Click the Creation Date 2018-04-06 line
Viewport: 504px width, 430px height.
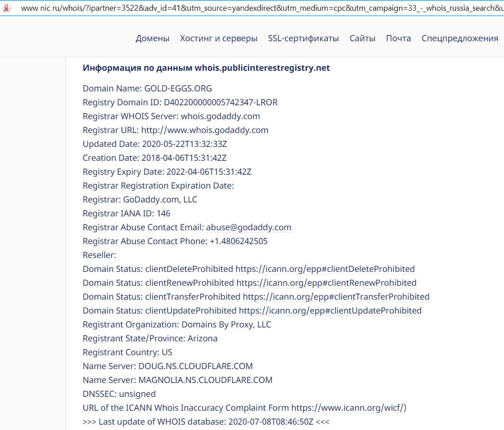tap(155, 158)
